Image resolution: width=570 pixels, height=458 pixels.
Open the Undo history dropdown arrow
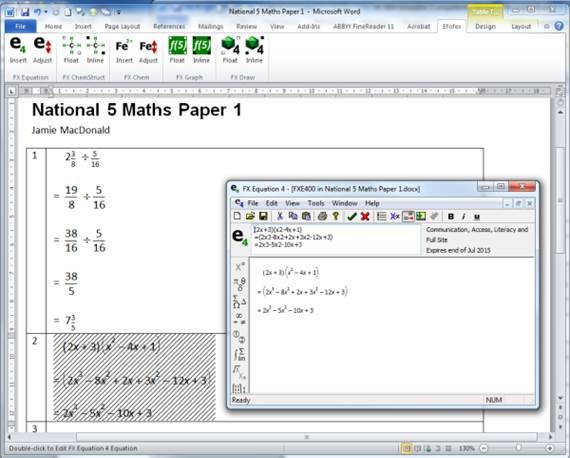tap(46, 12)
